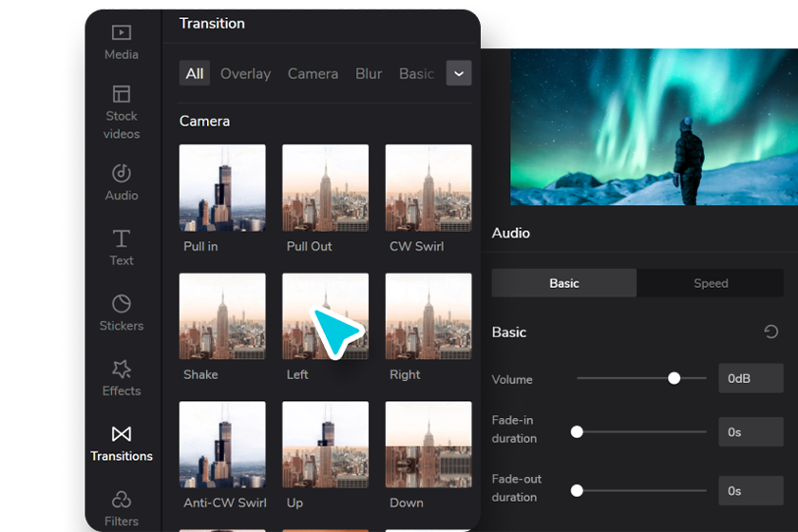Click the Fade-in duration slider handle
Image resolution: width=798 pixels, height=532 pixels.
point(577,431)
